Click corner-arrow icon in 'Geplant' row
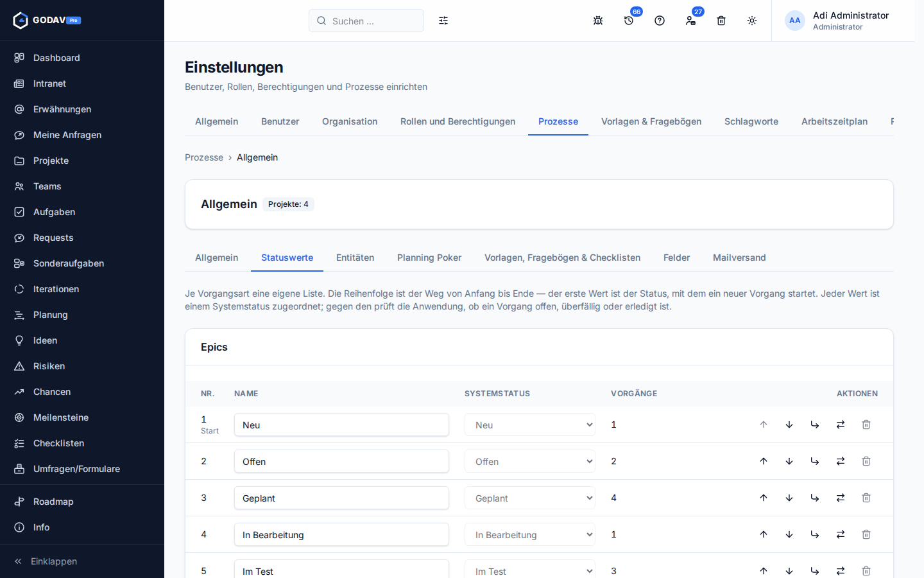Viewport: 924px width, 578px height. (815, 498)
